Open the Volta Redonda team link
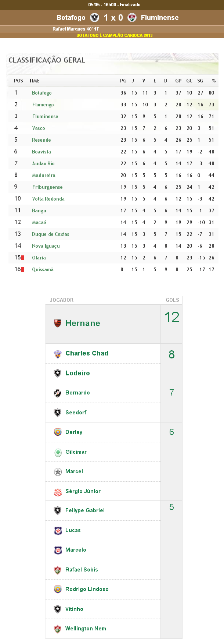 (x=48, y=199)
